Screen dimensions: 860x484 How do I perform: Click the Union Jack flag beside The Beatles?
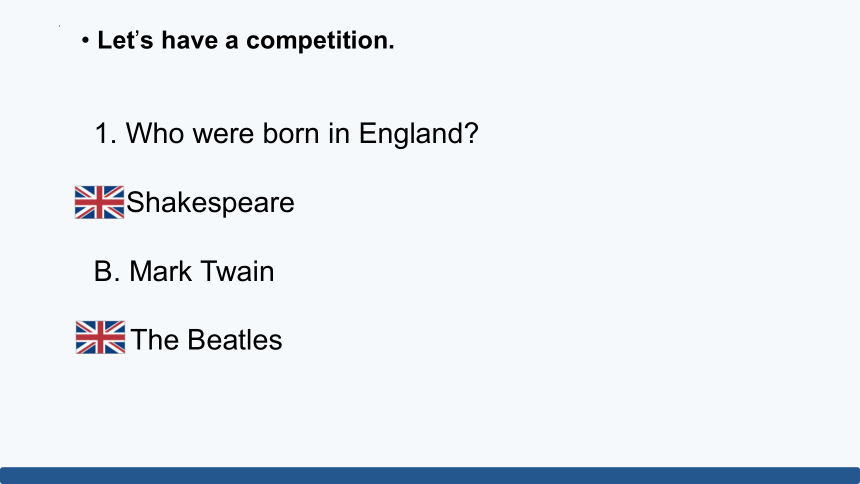pos(100,337)
